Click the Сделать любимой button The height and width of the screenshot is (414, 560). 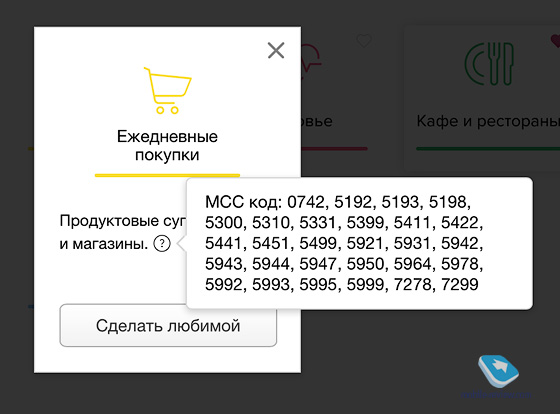click(168, 325)
